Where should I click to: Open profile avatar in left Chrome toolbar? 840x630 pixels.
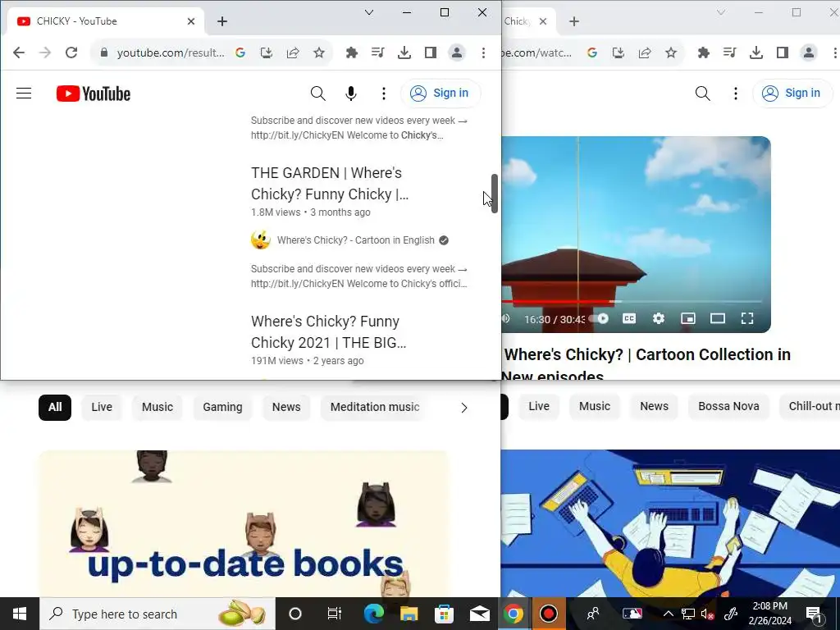457,52
